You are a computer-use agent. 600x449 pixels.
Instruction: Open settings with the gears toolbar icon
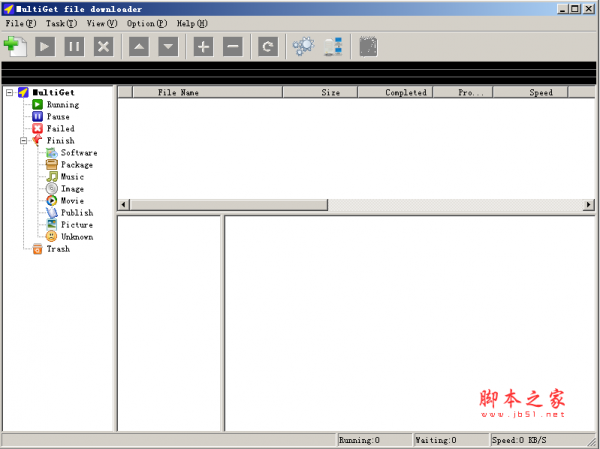click(x=304, y=47)
